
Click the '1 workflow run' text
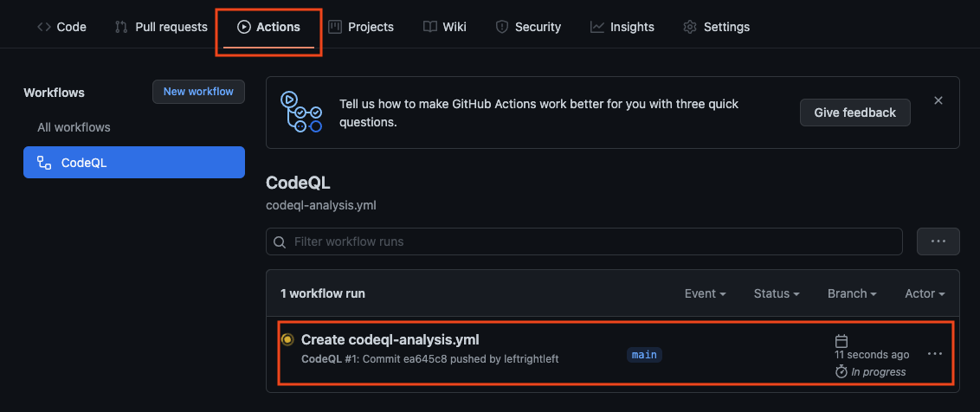click(x=323, y=293)
